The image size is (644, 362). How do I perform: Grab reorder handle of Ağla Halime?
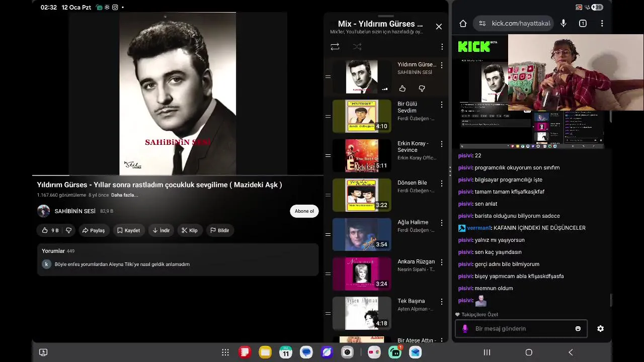(328, 234)
